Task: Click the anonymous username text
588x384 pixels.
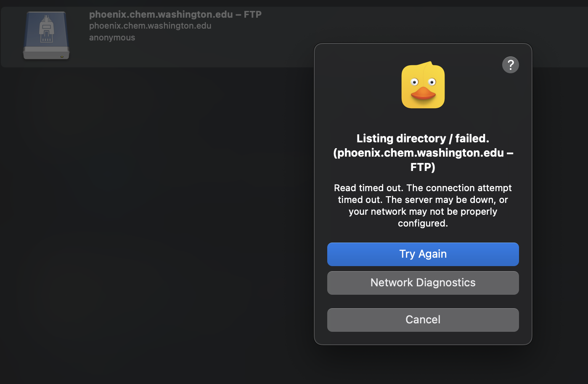Action: point(112,37)
